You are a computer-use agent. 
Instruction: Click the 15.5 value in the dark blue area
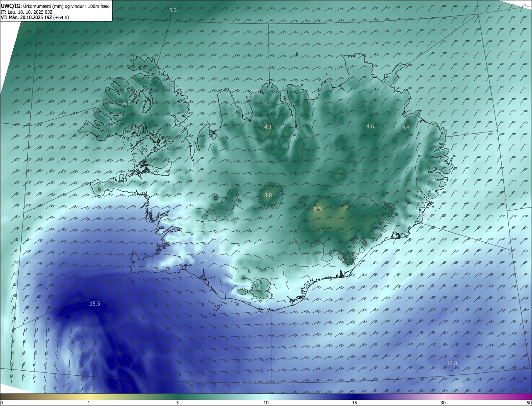(x=95, y=304)
